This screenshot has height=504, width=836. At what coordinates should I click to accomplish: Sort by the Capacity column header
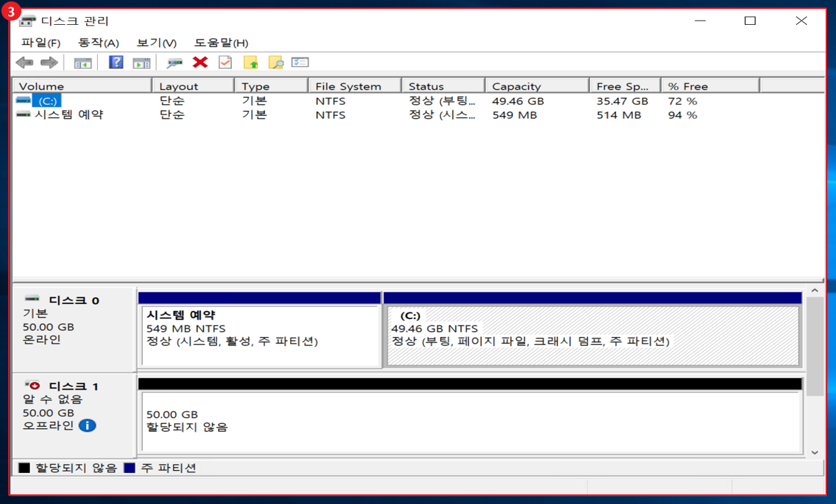537,86
